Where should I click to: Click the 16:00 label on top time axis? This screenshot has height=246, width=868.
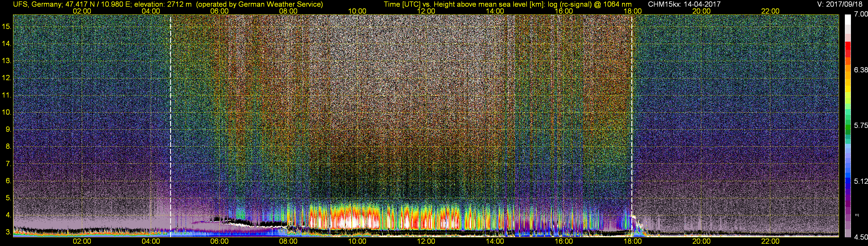564,11
